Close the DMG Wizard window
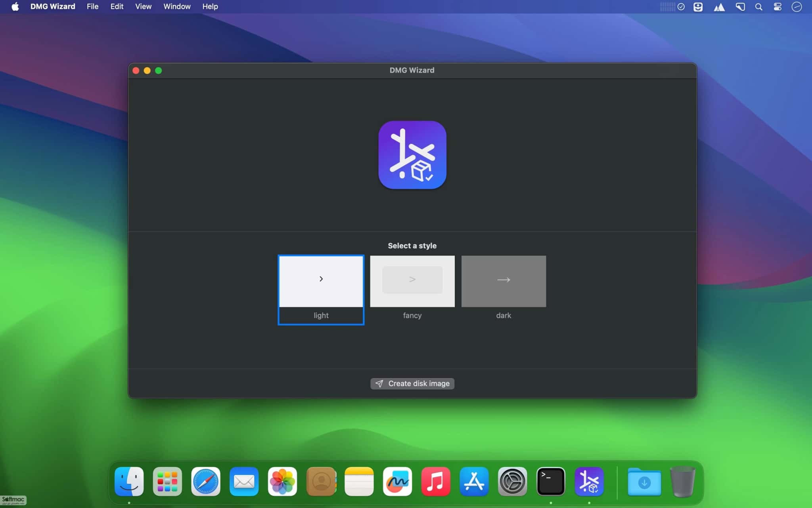The width and height of the screenshot is (812, 508). click(136, 71)
